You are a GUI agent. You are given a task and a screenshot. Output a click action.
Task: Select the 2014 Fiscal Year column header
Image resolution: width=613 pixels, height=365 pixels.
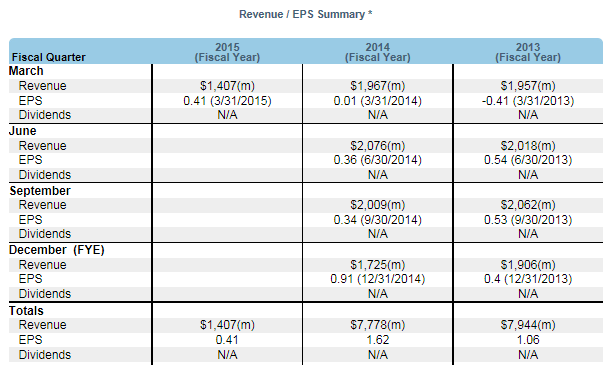tap(378, 52)
